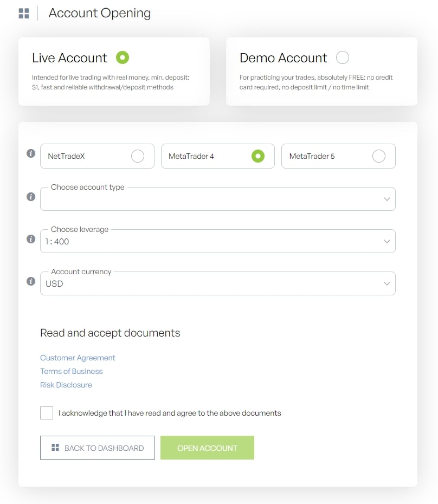Open the Terms of Business link
The height and width of the screenshot is (504, 438).
click(x=71, y=371)
